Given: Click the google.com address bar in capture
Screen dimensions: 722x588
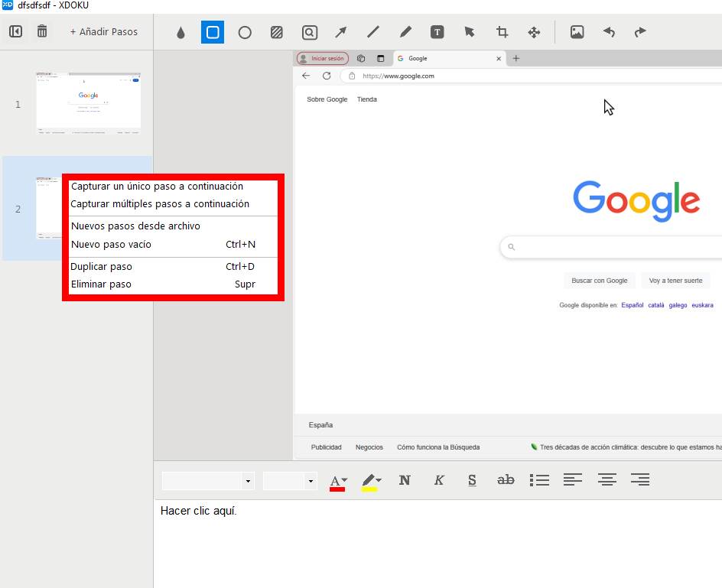Looking at the screenshot, I should pyautogui.click(x=531, y=76).
